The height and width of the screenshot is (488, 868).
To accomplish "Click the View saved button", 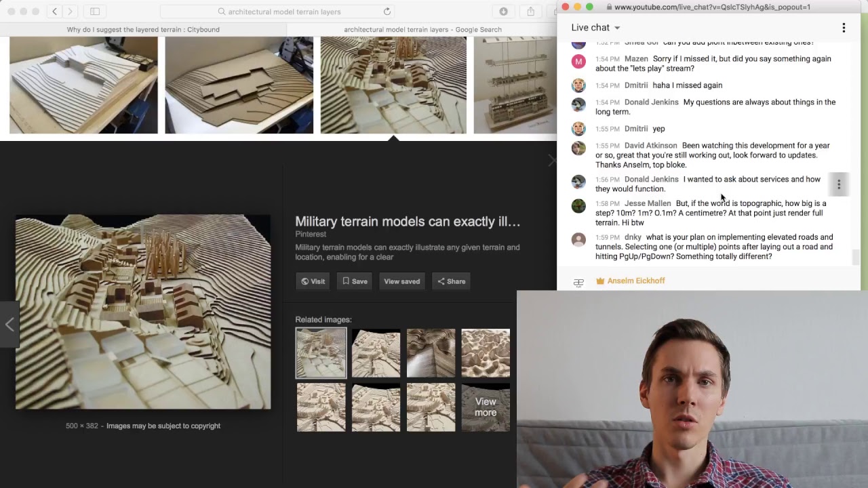I will [402, 281].
